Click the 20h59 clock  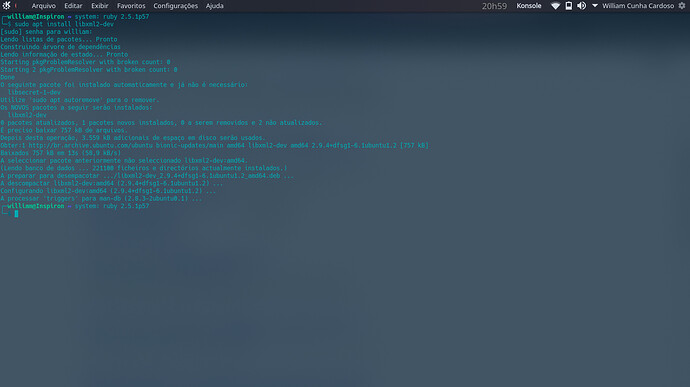494,6
